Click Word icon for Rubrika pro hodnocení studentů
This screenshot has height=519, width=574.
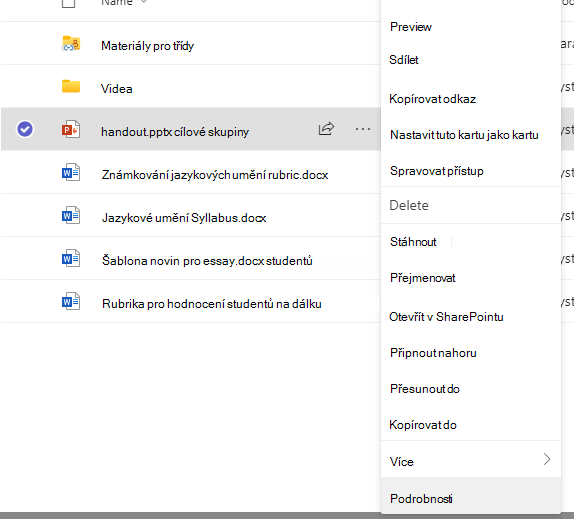[x=71, y=301]
